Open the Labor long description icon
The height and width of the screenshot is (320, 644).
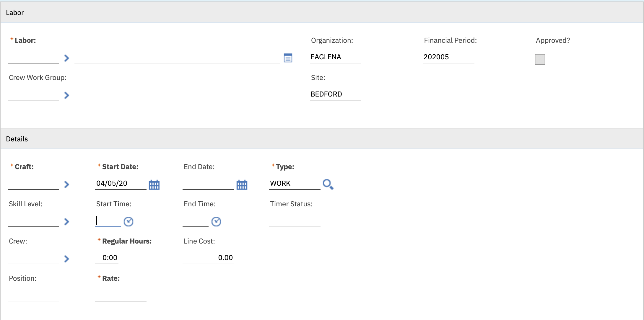[288, 58]
